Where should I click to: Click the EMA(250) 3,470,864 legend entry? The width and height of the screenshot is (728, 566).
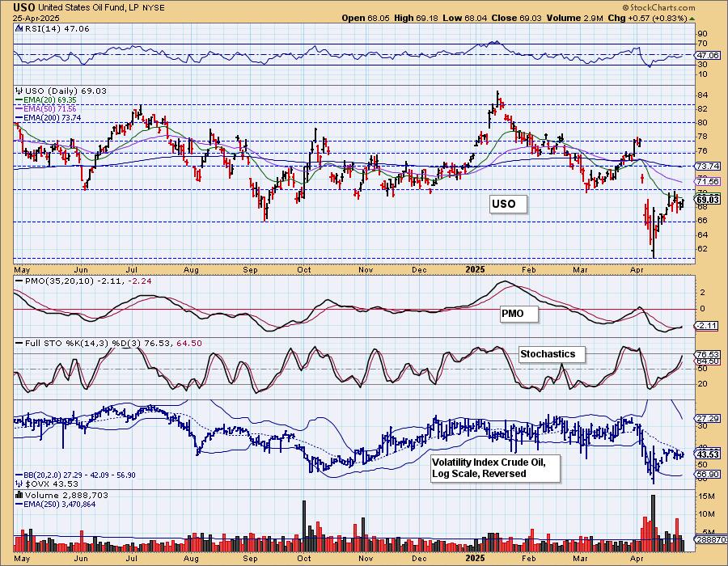point(56,505)
